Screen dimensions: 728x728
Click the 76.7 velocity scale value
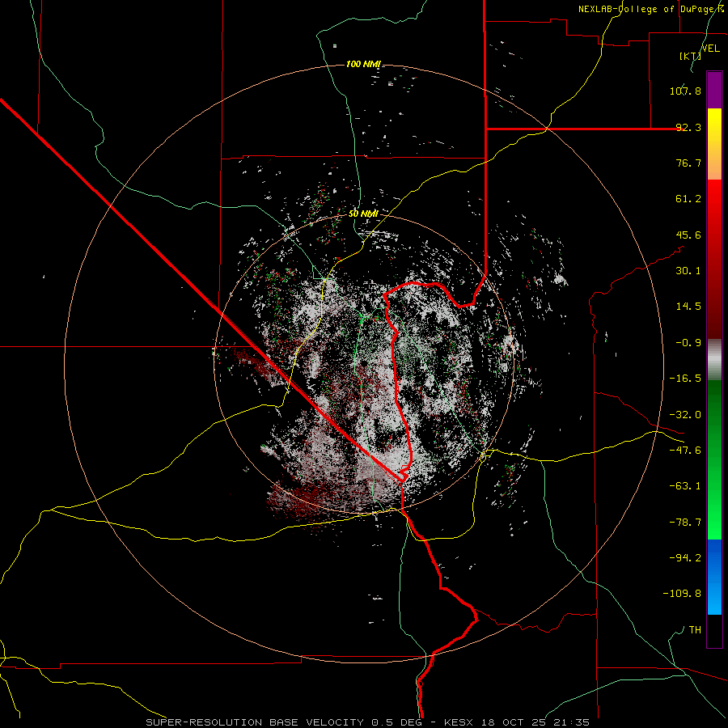(688, 163)
